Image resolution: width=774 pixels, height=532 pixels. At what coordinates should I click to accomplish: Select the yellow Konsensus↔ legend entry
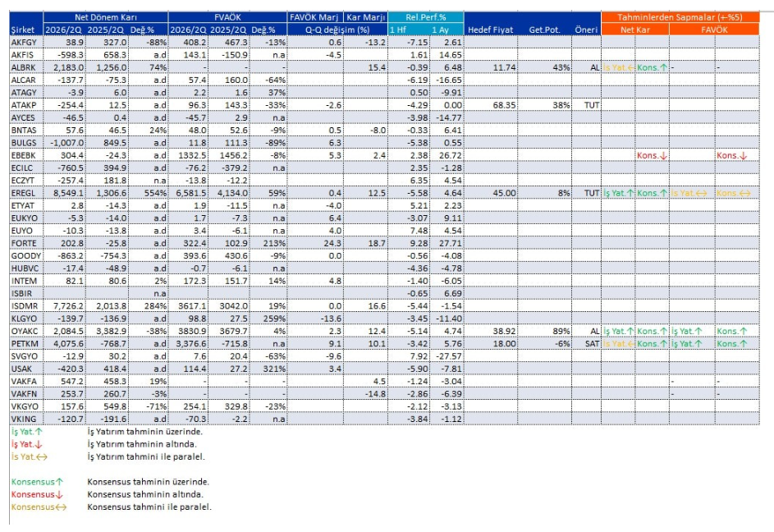39,507
